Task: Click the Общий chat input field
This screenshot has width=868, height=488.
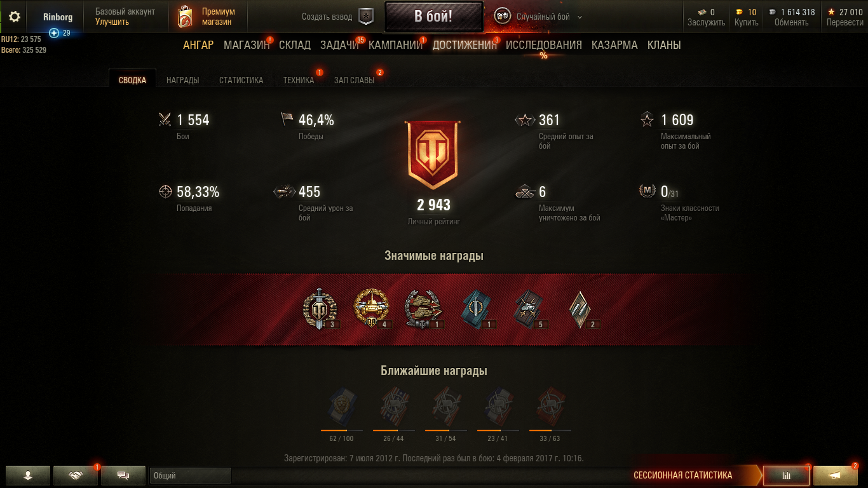Action: click(x=191, y=475)
